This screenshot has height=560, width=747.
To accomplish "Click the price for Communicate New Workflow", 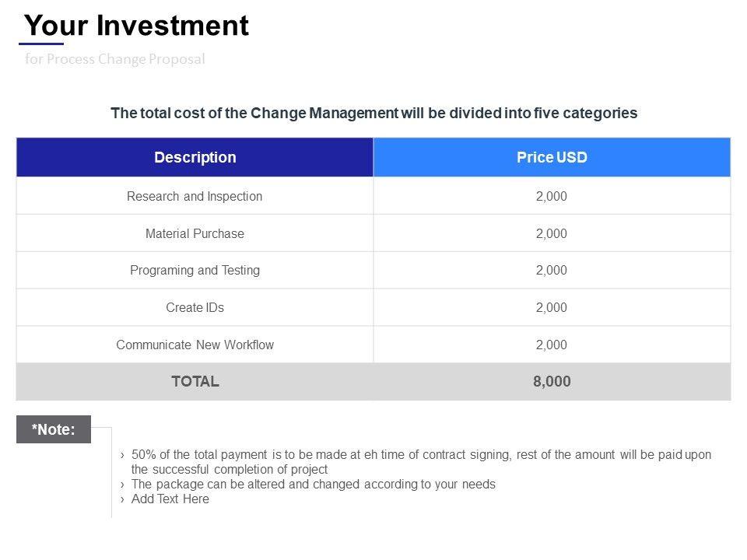I will (x=552, y=345).
